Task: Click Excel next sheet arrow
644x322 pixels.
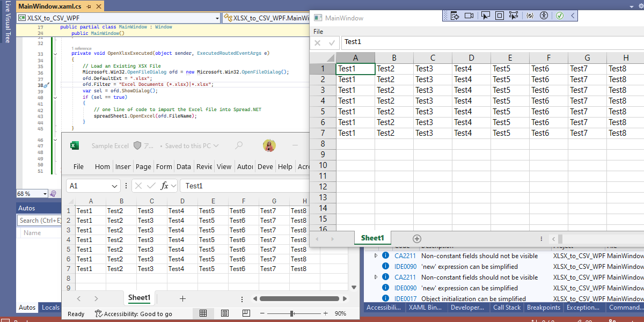Action: (96, 298)
